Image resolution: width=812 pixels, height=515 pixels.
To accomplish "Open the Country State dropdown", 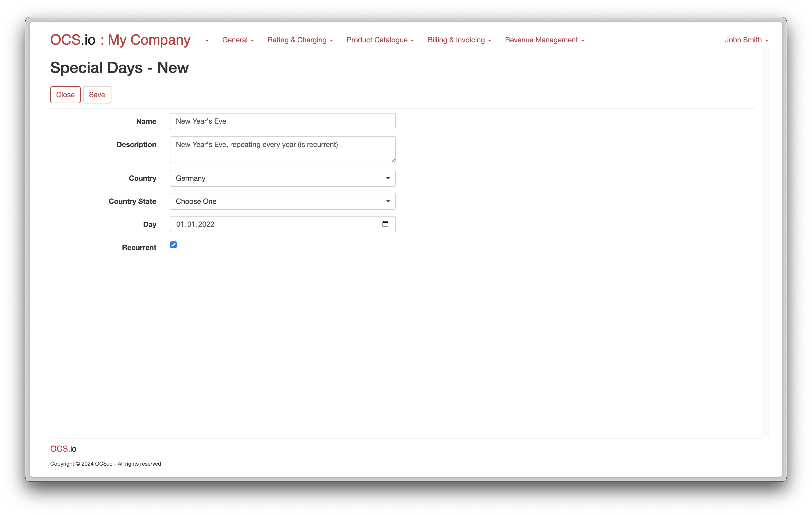I will [x=283, y=201].
